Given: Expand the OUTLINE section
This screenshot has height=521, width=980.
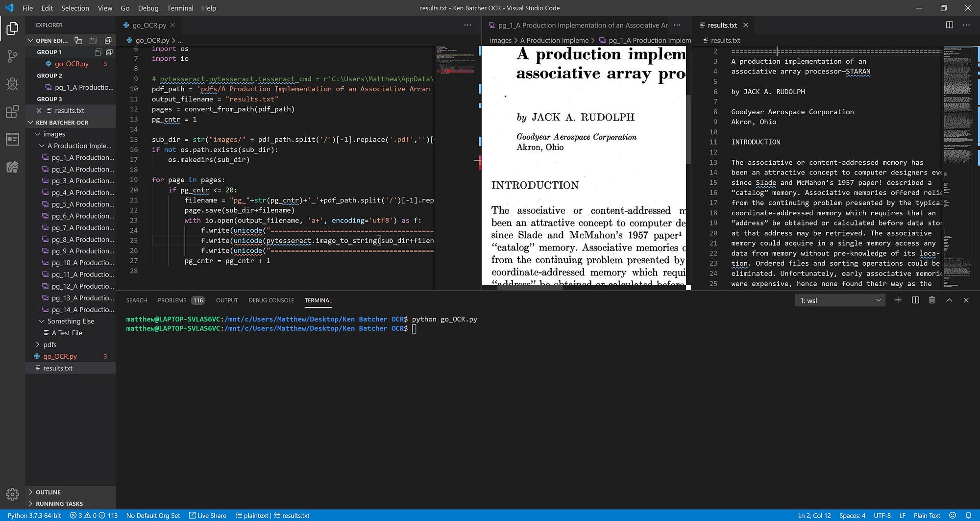Looking at the screenshot, I should tap(48, 492).
